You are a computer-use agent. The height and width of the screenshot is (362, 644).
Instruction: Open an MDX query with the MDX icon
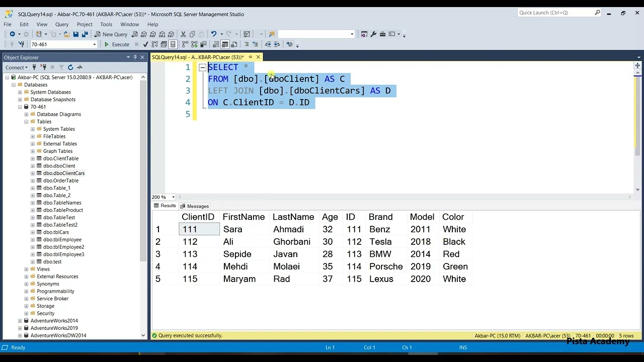[x=144, y=34]
